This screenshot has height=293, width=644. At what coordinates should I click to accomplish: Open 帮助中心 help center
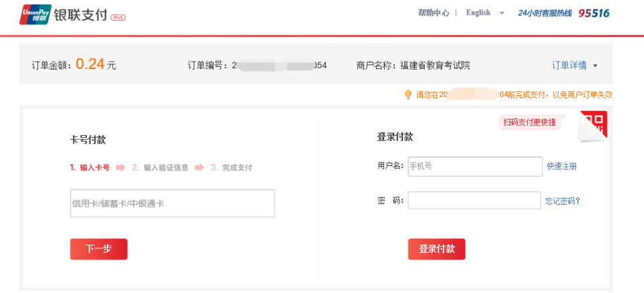pos(434,13)
